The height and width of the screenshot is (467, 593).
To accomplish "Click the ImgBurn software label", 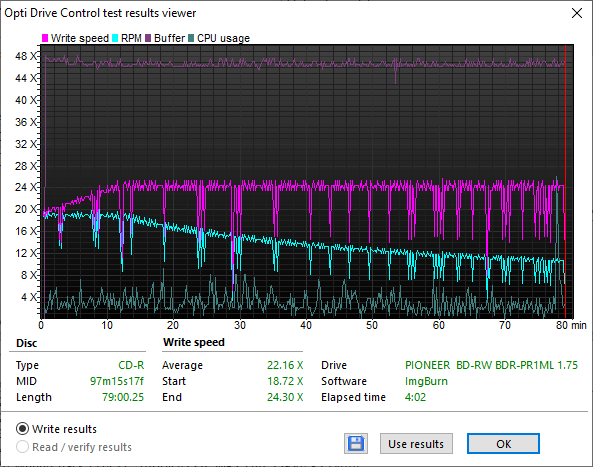I will [x=426, y=381].
